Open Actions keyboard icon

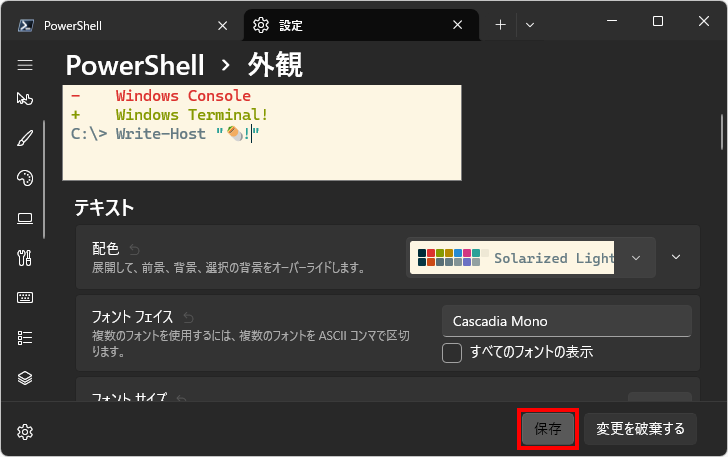pyautogui.click(x=25, y=298)
